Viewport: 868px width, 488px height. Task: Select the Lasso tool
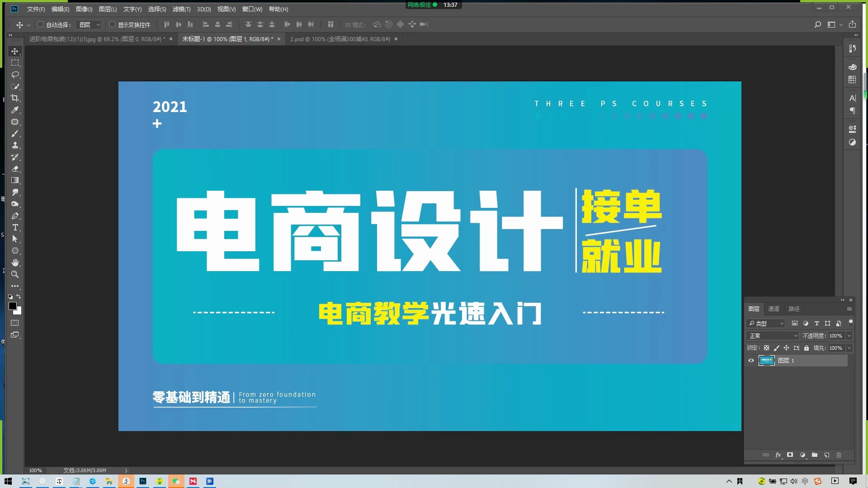point(15,75)
